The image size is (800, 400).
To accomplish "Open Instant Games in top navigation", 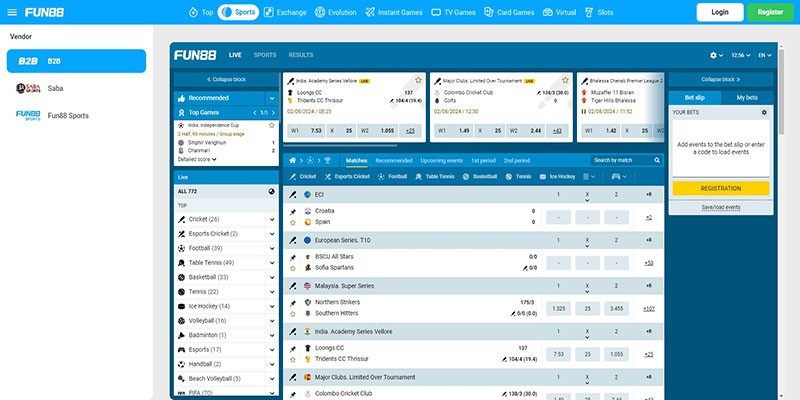I will coord(394,12).
